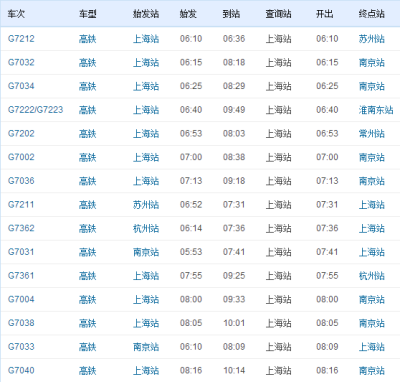
Task: Open train G7032 link
Action: coord(21,62)
